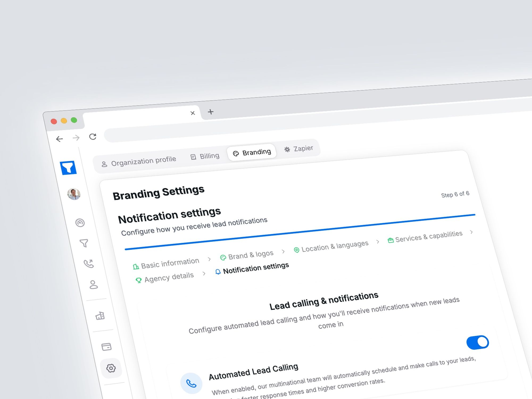Click the user avatar photo
The height and width of the screenshot is (399, 532).
pos(74,194)
